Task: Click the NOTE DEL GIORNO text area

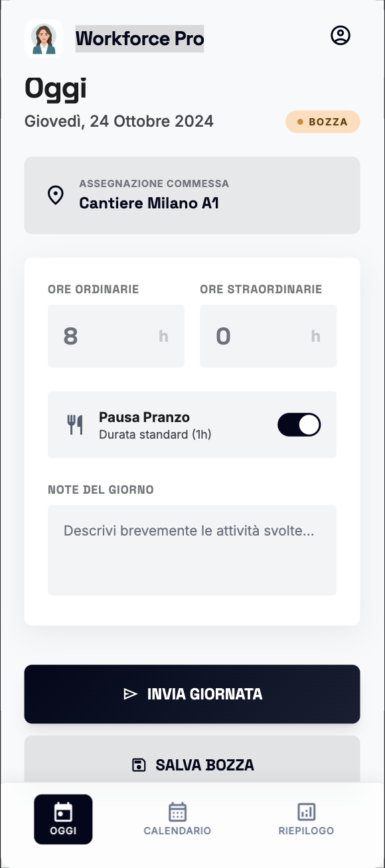Action: [192, 550]
